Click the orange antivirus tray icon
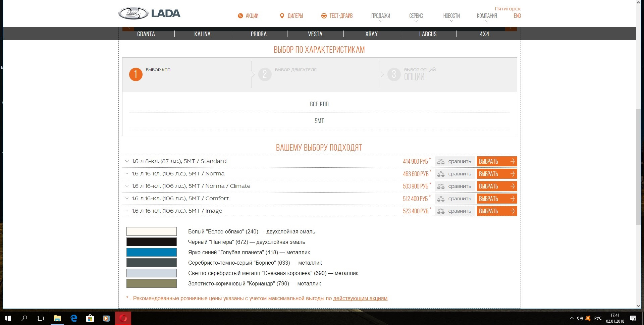 [x=588, y=318]
